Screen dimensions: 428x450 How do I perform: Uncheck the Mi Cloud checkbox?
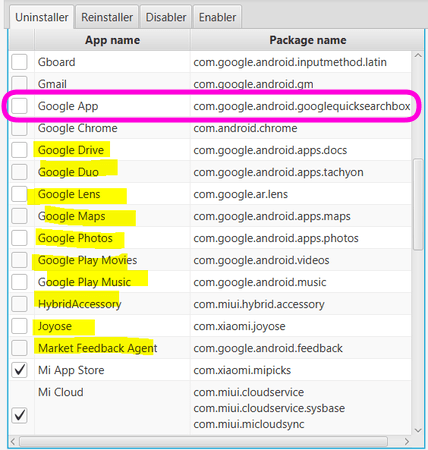click(19, 416)
